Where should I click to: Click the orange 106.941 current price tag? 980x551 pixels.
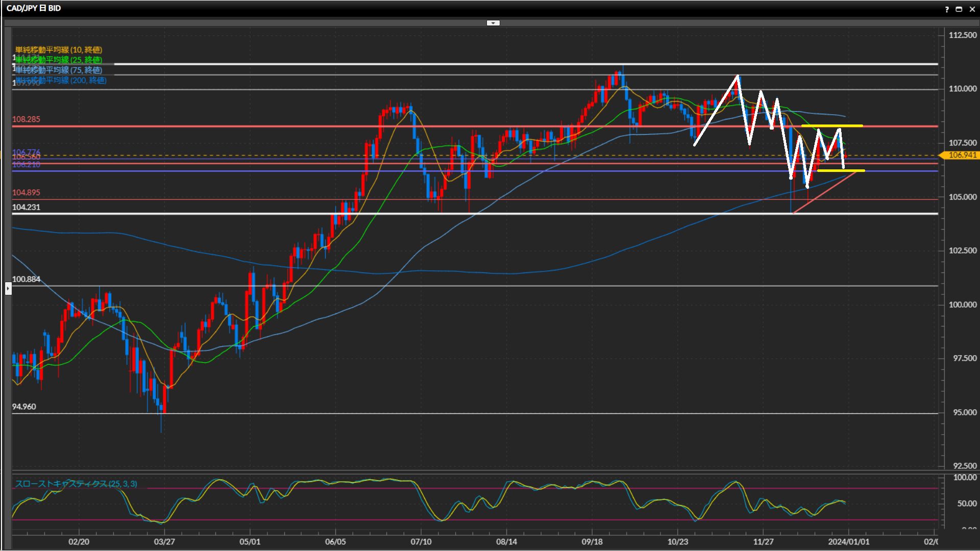[x=962, y=155]
